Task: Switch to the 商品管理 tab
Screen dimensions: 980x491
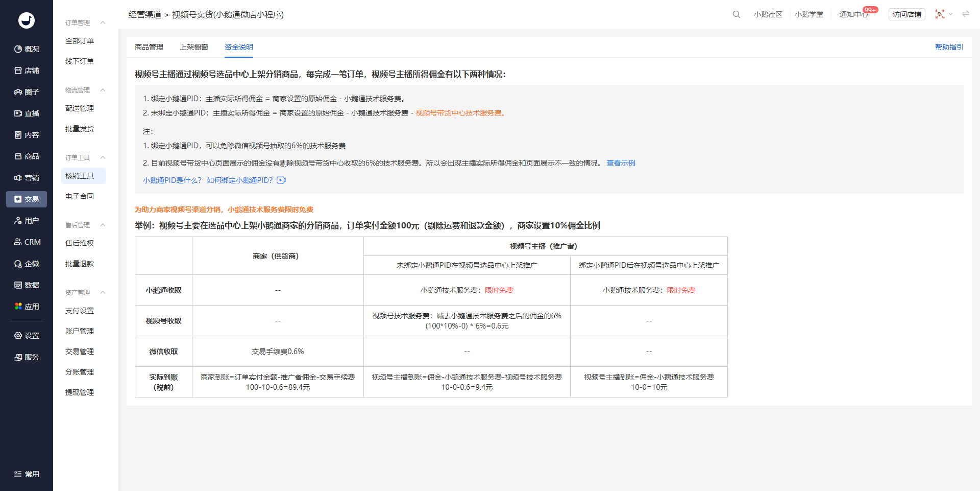Action: 149,47
